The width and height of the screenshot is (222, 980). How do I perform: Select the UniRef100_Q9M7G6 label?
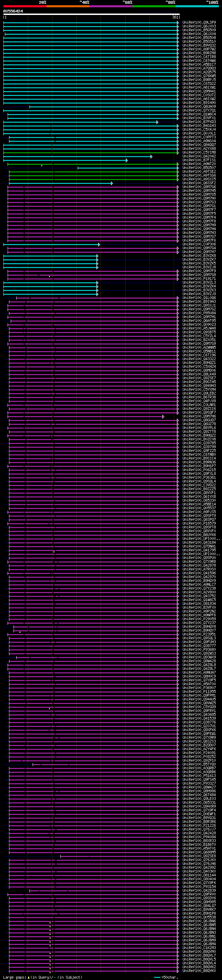coord(199,187)
